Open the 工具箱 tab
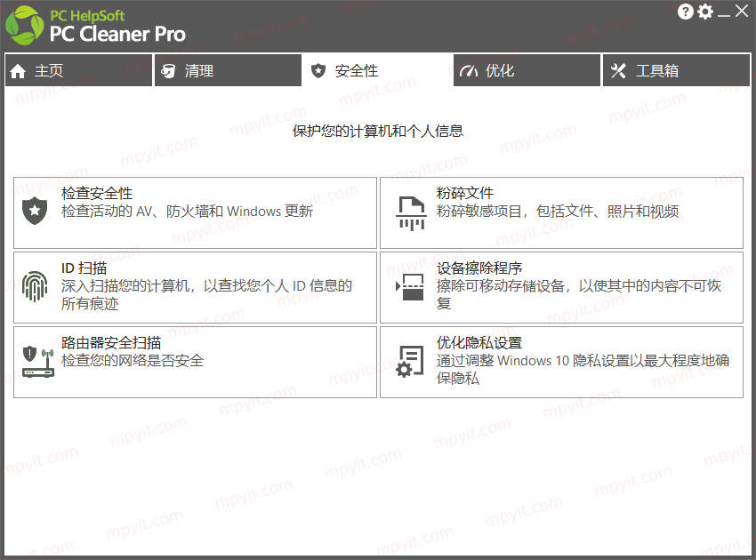 click(677, 70)
